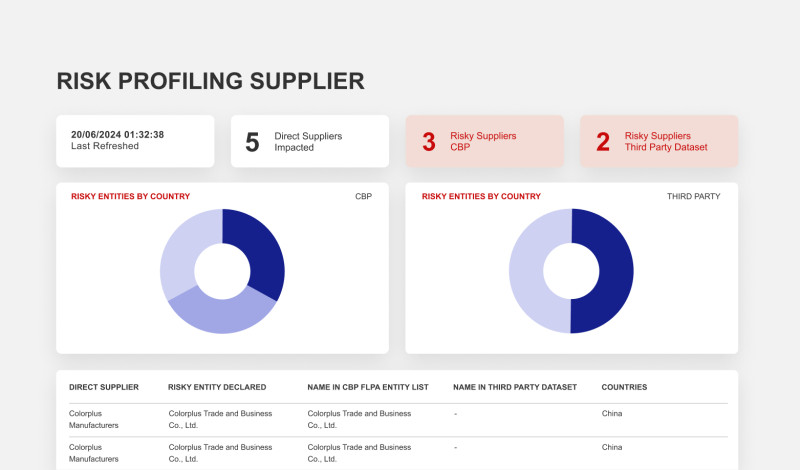Select Colorplus Manufacturers in the second table row

pos(93,453)
